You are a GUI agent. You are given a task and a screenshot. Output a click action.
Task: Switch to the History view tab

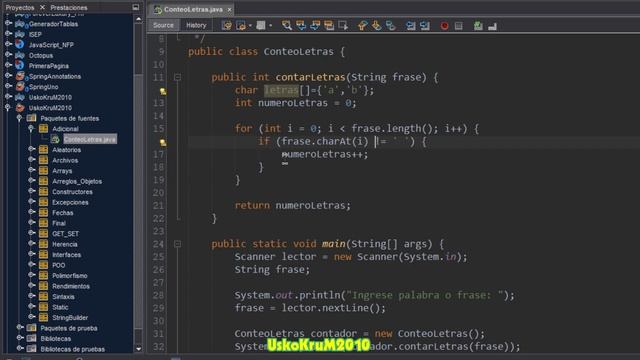click(x=196, y=25)
